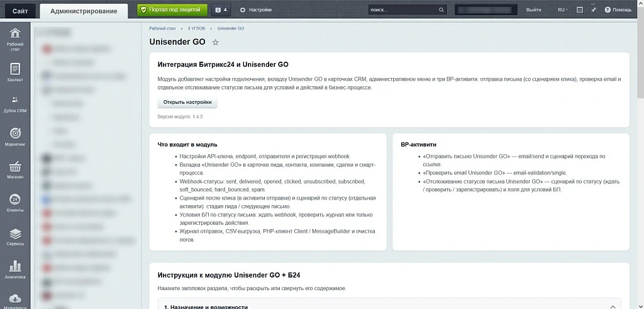Click the Версия модуля: 1.4.3 text

[x=180, y=116]
